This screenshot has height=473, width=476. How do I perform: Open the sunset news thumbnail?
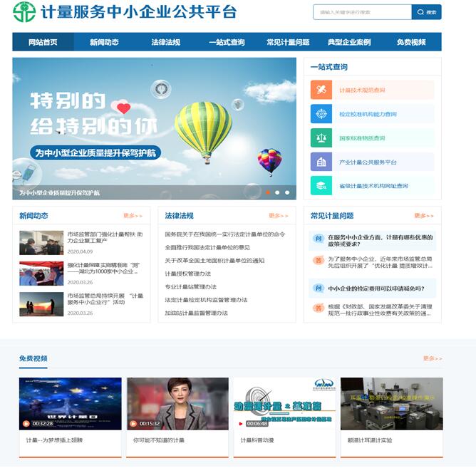point(41,304)
